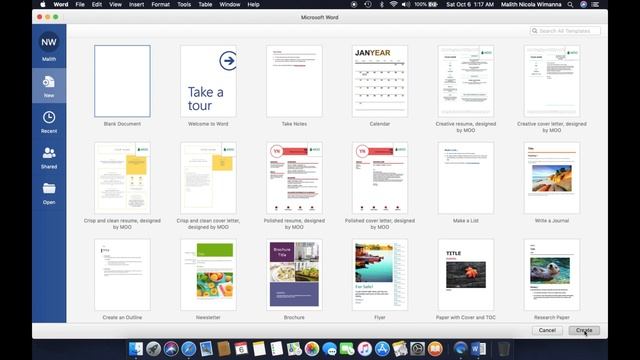Open the New section in Word sidebar
Image resolution: width=640 pixels, height=360 pixels.
click(49, 86)
